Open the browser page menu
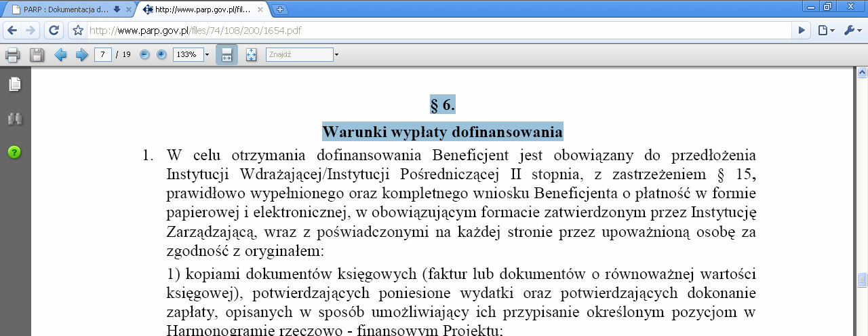This screenshot has height=336, width=868. pyautogui.click(x=825, y=31)
